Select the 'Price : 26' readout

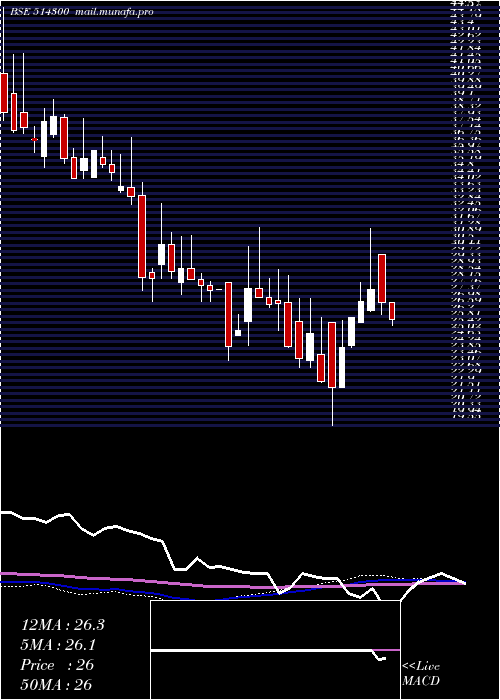[x=57, y=665]
